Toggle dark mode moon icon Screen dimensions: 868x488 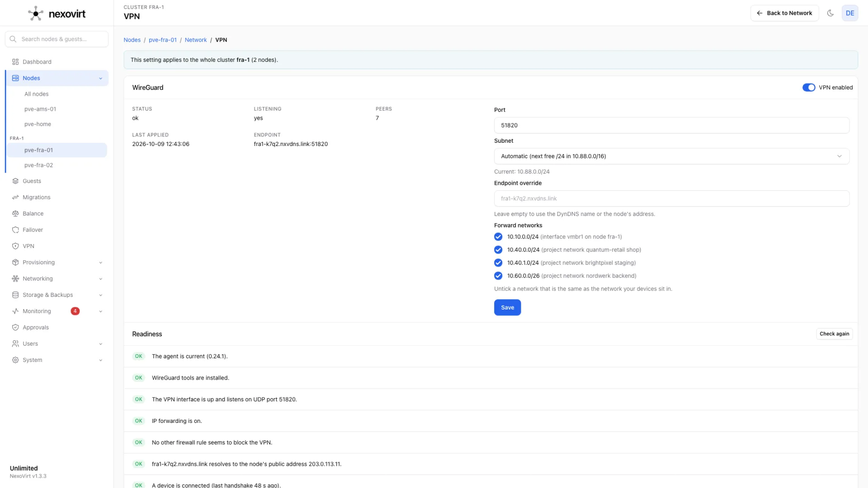coord(830,13)
